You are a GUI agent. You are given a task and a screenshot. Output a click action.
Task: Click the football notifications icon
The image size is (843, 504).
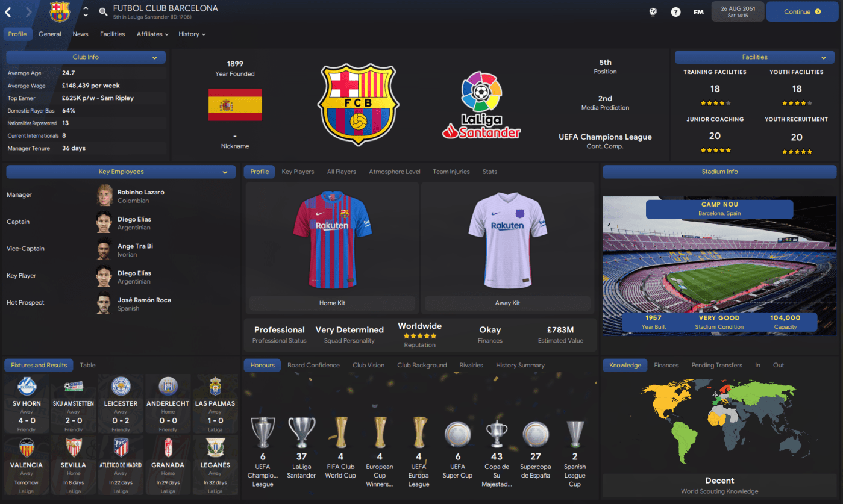(653, 12)
